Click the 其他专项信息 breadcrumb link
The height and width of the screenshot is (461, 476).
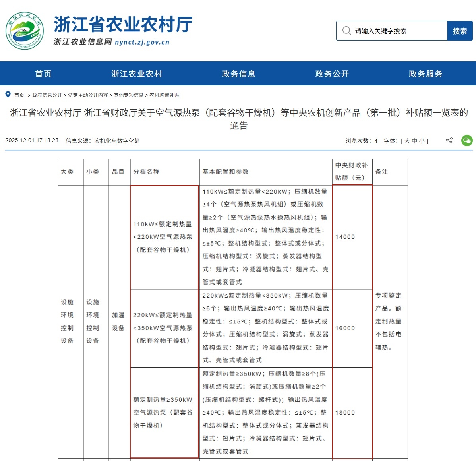[x=128, y=95]
